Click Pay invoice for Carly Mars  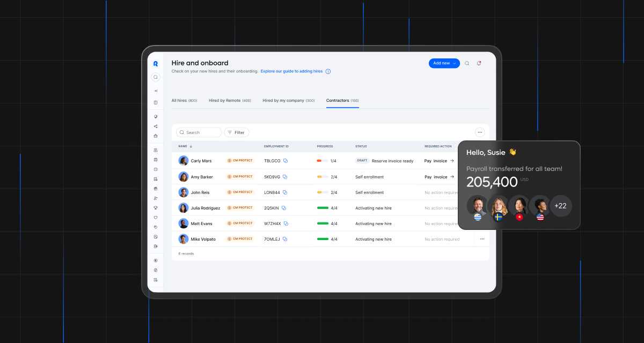click(x=440, y=161)
